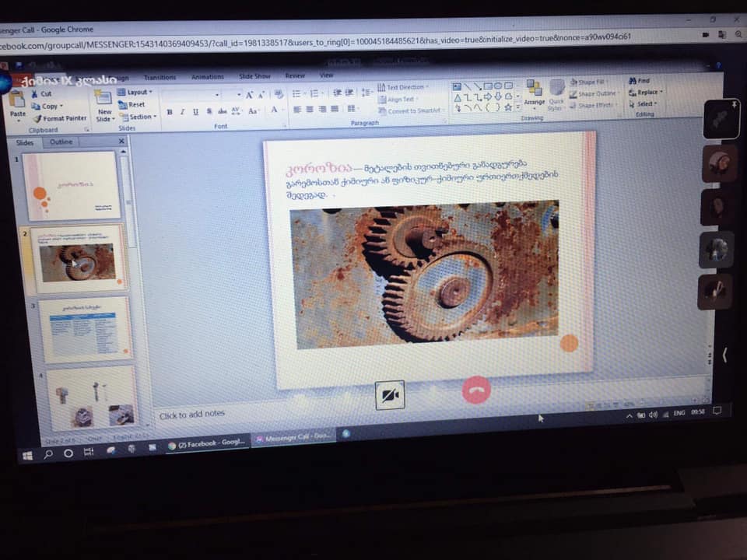The image size is (747, 560).
Task: Click the New Slide icon
Action: 103,98
